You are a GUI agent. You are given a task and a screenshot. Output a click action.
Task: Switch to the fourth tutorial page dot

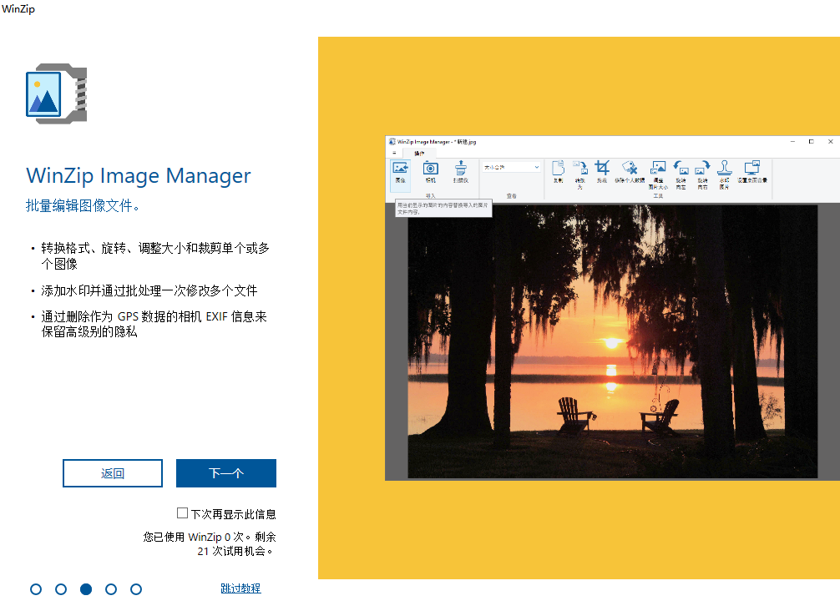click(x=111, y=589)
